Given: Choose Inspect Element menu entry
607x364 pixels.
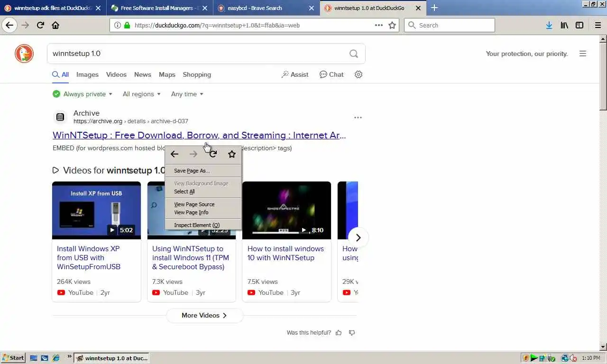Looking at the screenshot, I should (203, 225).
